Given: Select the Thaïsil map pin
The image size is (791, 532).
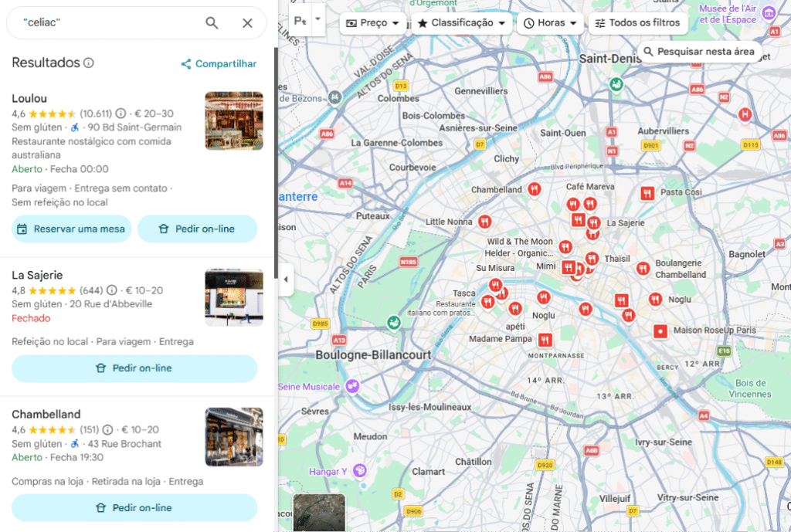Looking at the screenshot, I should coord(592,258).
